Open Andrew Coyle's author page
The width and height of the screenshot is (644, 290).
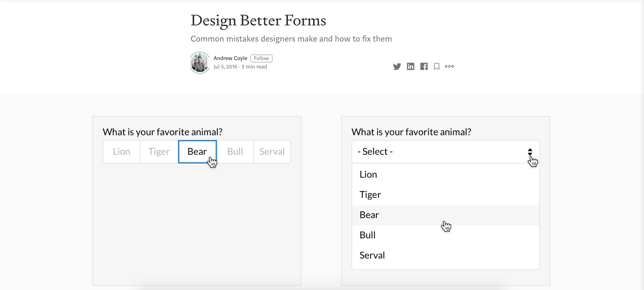pyautogui.click(x=231, y=58)
